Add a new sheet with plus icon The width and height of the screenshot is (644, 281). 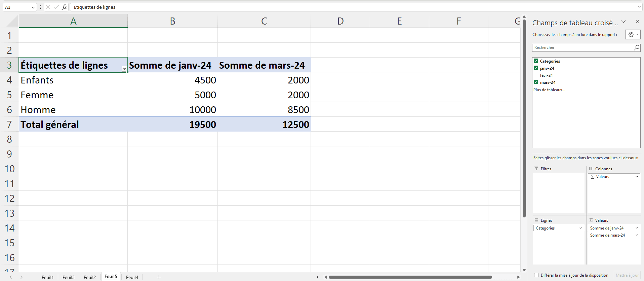(x=159, y=277)
